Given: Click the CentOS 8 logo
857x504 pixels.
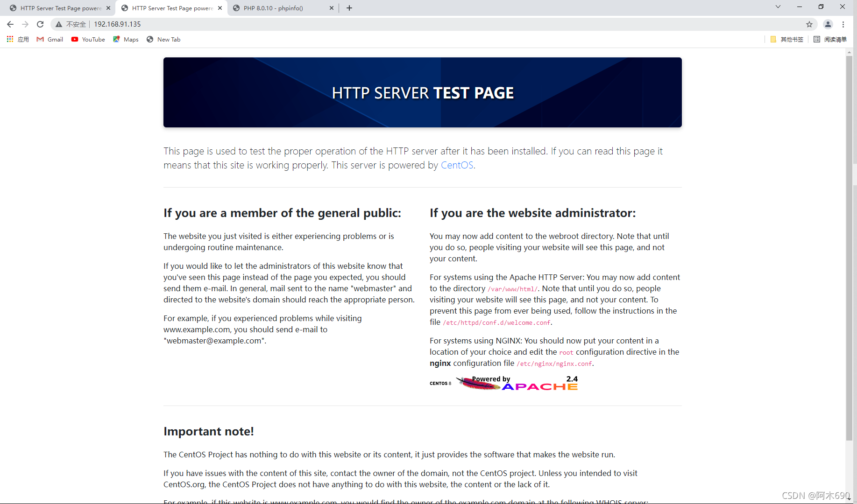Looking at the screenshot, I should point(440,383).
